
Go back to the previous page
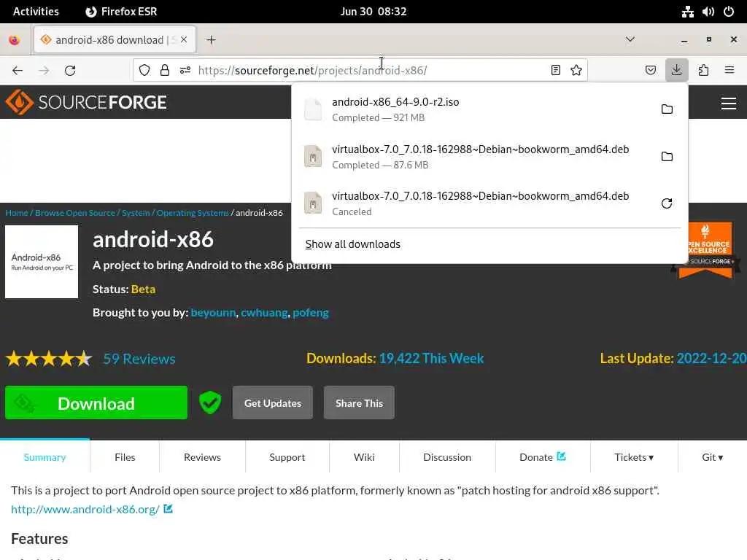coord(18,71)
